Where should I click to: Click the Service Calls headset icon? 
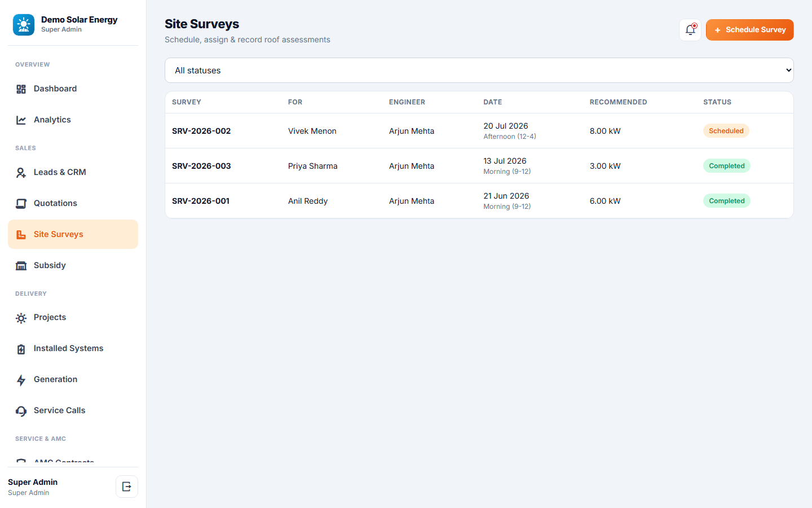pyautogui.click(x=21, y=411)
